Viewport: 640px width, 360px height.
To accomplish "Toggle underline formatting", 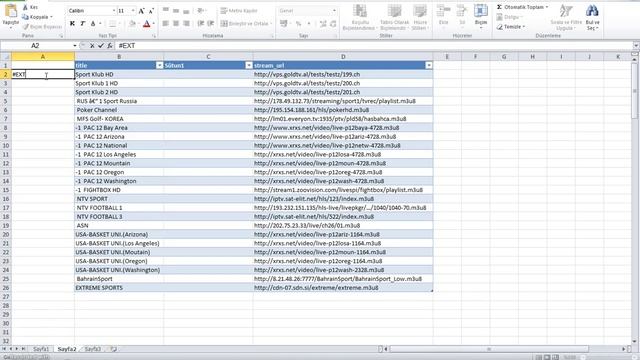I will coord(93,24).
